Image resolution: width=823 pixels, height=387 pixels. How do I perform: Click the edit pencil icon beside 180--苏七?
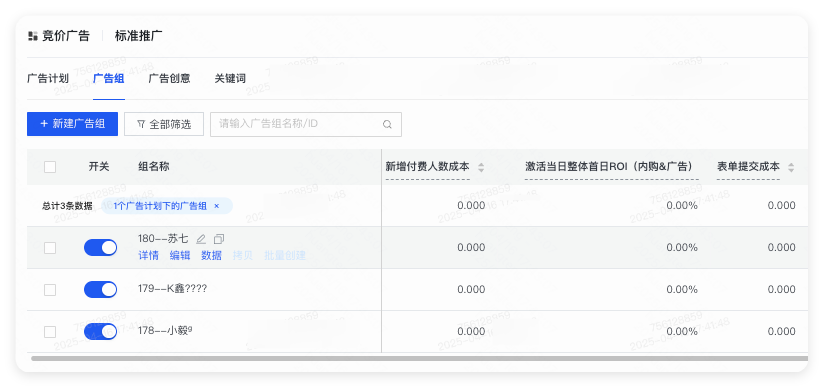point(201,239)
